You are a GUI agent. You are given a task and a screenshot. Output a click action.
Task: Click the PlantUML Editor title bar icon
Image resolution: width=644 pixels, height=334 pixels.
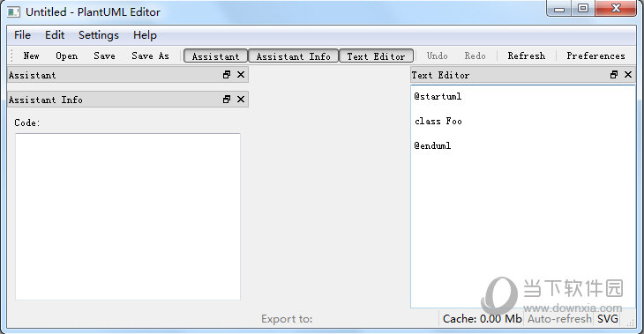13,12
